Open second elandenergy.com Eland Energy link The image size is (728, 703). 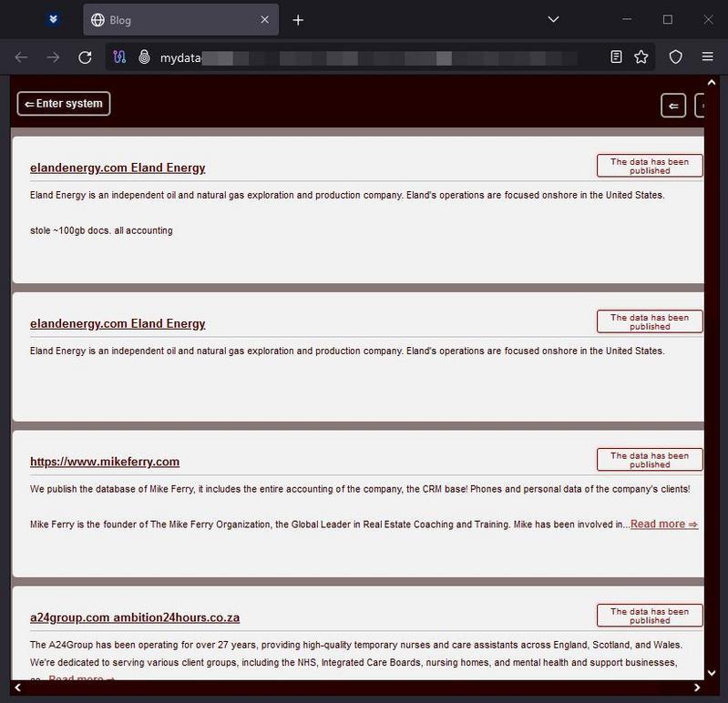click(x=118, y=323)
